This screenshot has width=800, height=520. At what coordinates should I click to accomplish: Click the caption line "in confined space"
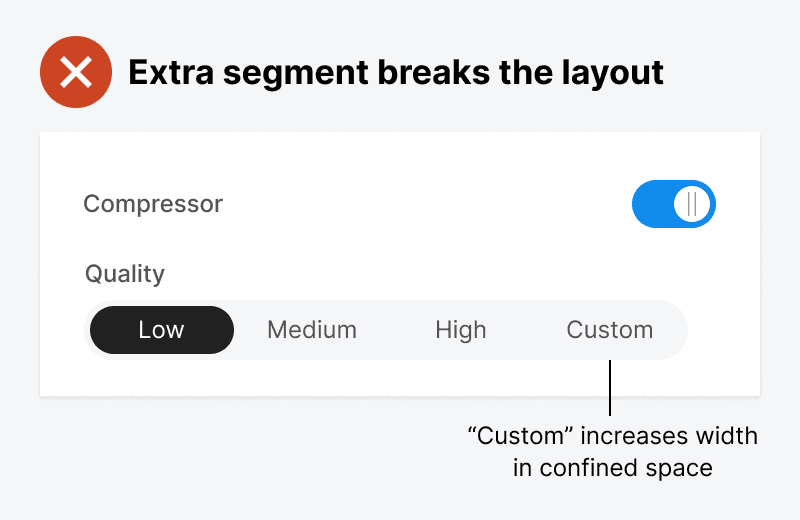pos(612,467)
